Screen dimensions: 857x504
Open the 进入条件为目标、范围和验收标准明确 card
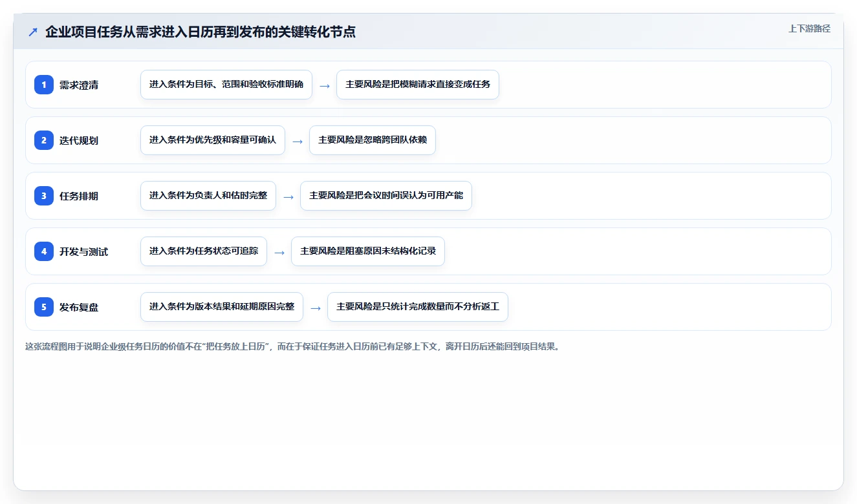click(226, 85)
